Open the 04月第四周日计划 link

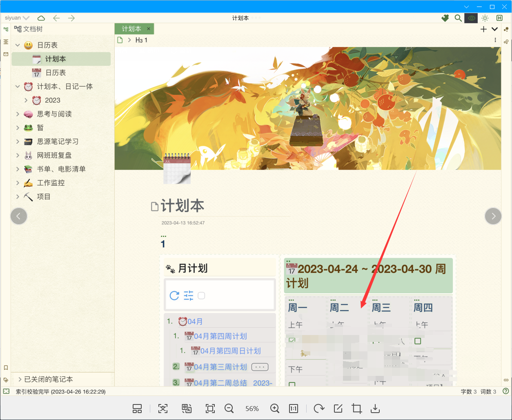230,351
